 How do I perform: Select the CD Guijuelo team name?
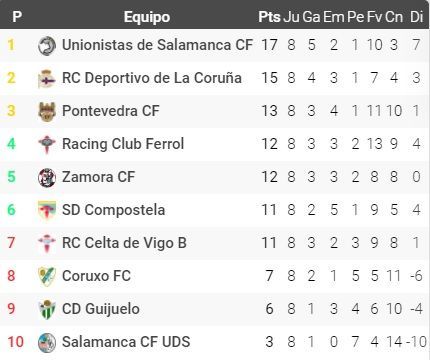tap(101, 309)
